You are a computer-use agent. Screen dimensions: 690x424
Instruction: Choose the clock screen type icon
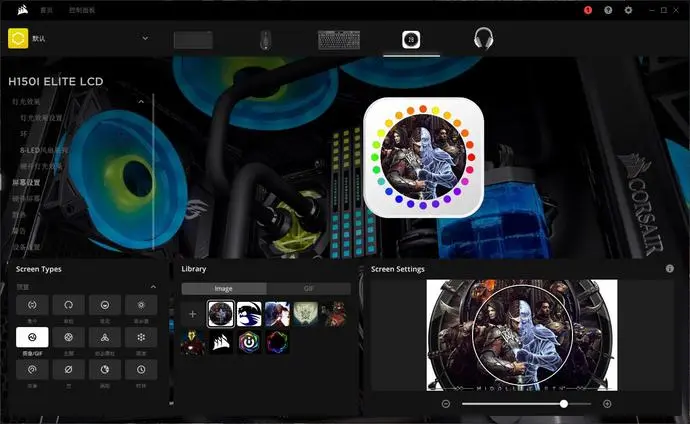(x=141, y=369)
